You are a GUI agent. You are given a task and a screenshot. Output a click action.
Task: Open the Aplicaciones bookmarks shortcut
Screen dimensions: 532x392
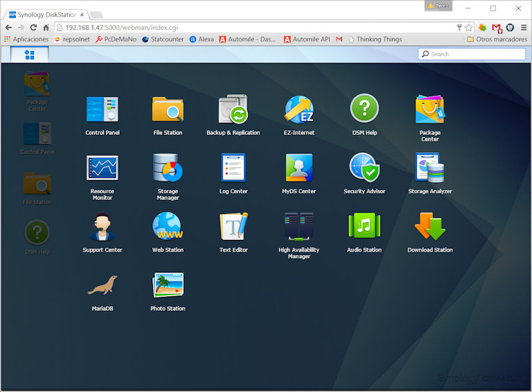(27, 39)
